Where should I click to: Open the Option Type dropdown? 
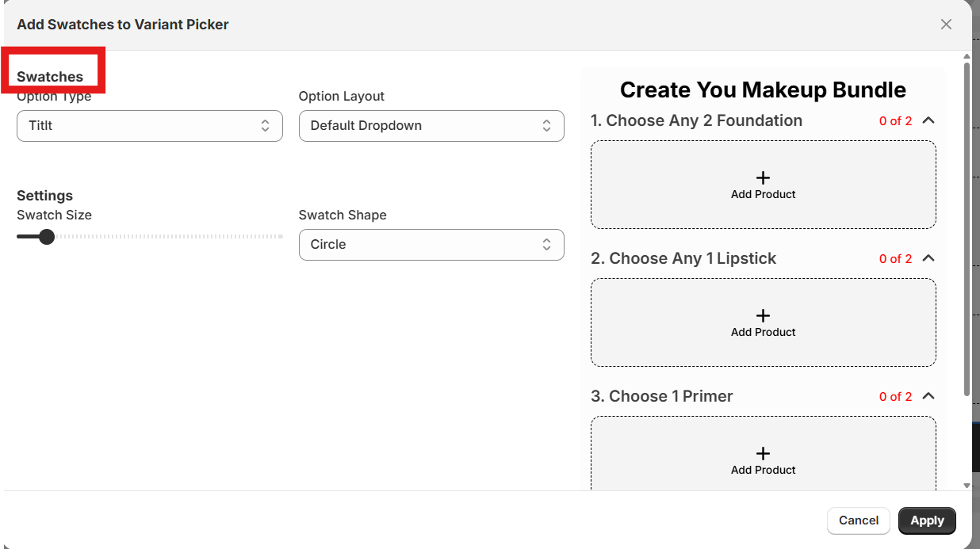click(x=149, y=126)
